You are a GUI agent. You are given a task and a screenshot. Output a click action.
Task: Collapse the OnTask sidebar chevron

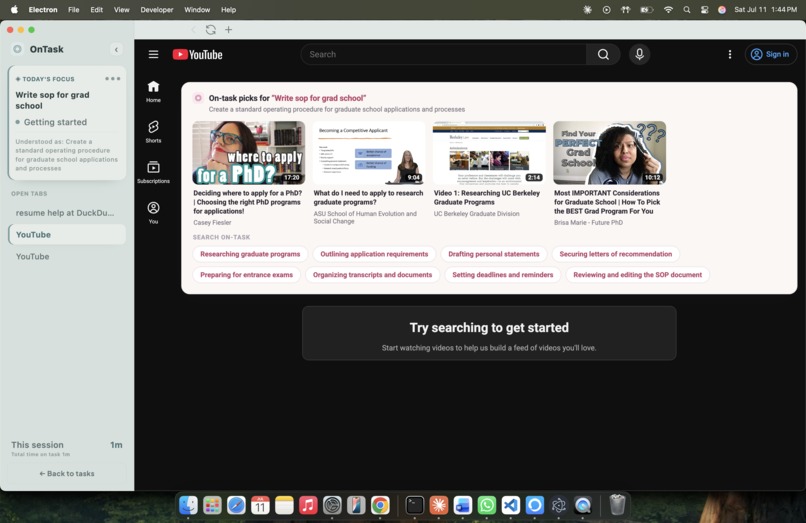tap(116, 49)
